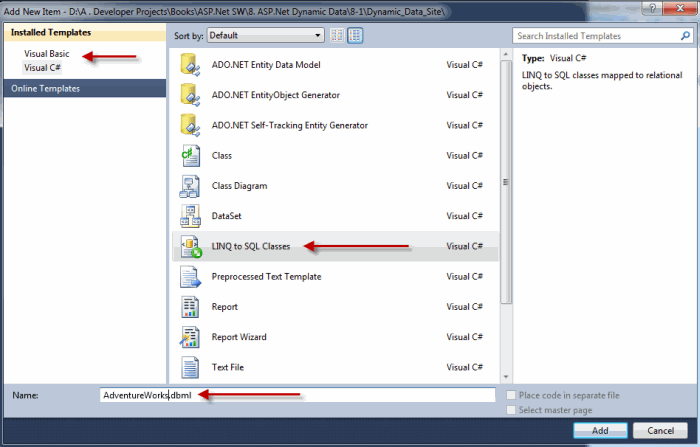Select the ADO.NET Self-Tracking Entity Generator icon

tap(190, 125)
